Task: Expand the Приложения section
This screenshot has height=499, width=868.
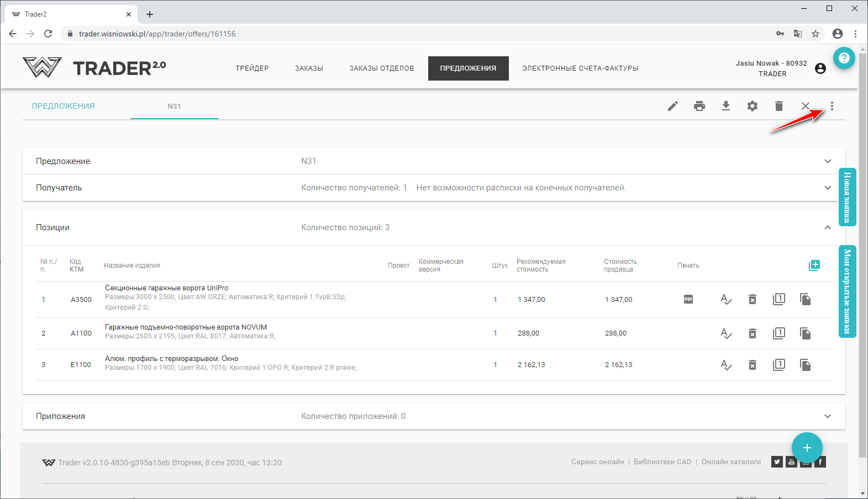Action: pos(828,416)
